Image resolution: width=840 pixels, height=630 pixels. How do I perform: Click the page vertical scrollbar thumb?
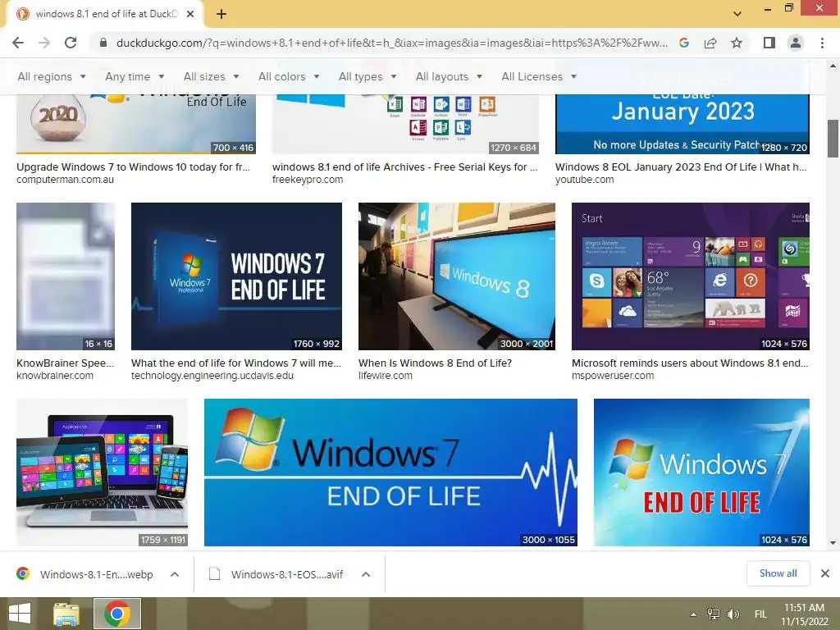pos(833,138)
